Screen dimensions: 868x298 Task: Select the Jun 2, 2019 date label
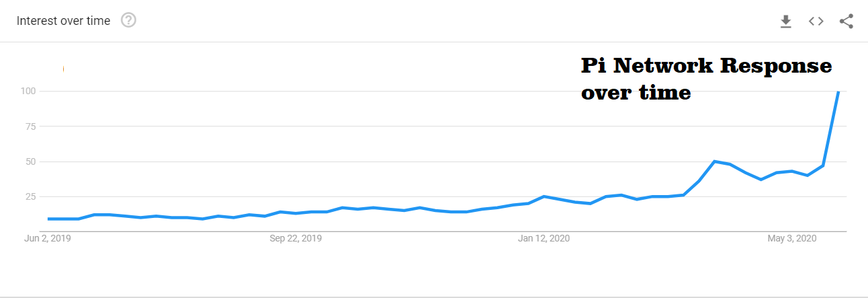tap(48, 238)
